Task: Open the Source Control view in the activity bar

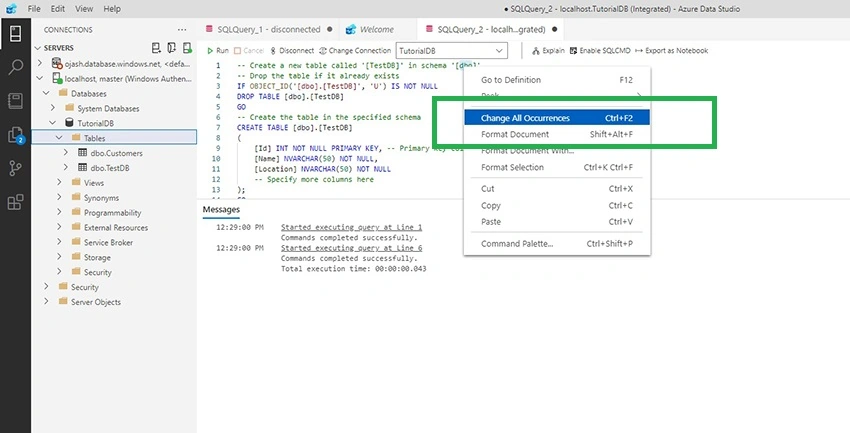Action: pos(15,169)
